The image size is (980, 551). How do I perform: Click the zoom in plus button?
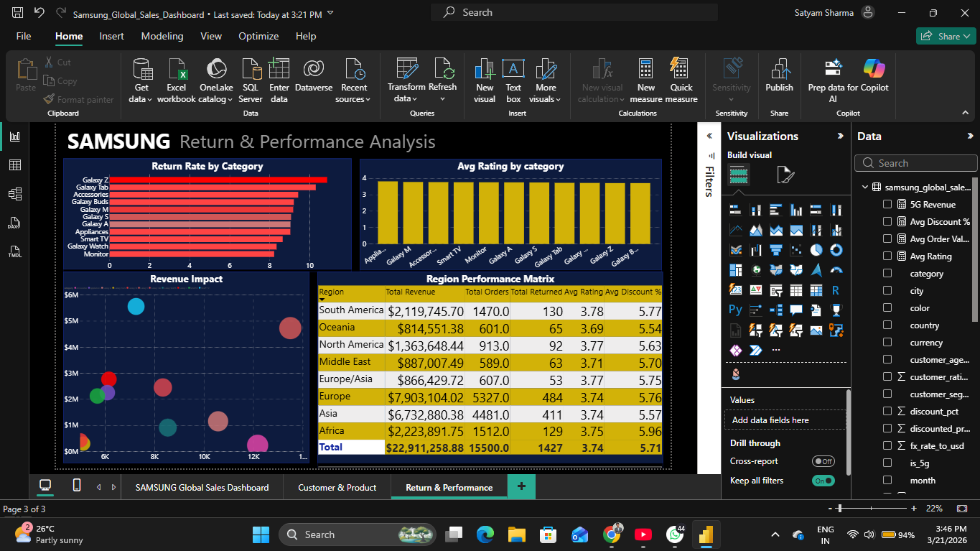(x=913, y=509)
